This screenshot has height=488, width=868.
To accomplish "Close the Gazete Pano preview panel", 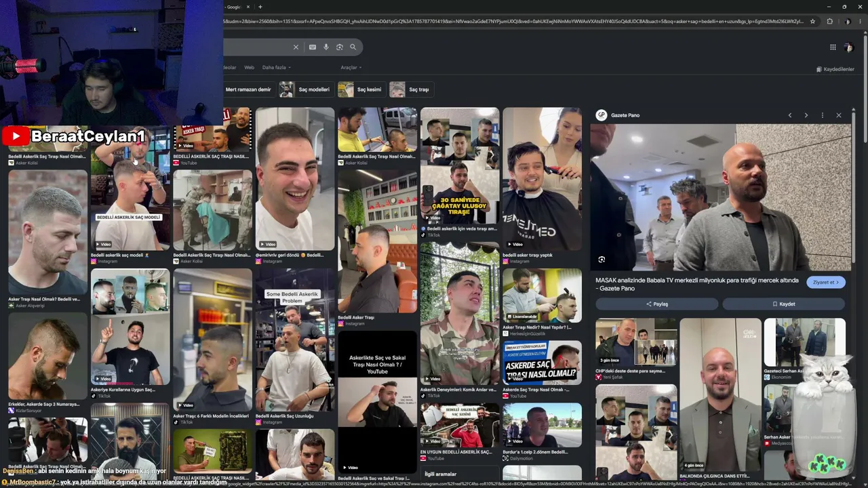I will click(839, 115).
